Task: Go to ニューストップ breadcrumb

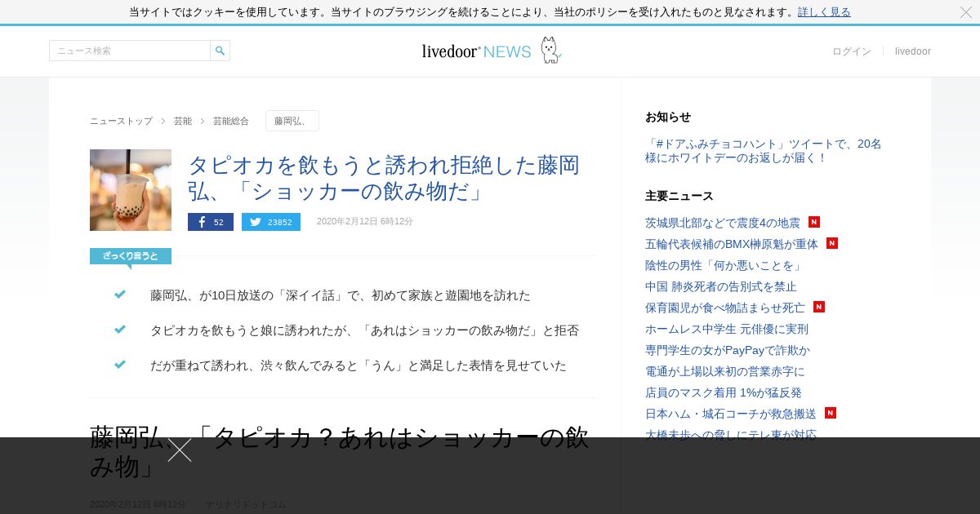Action: [x=121, y=121]
